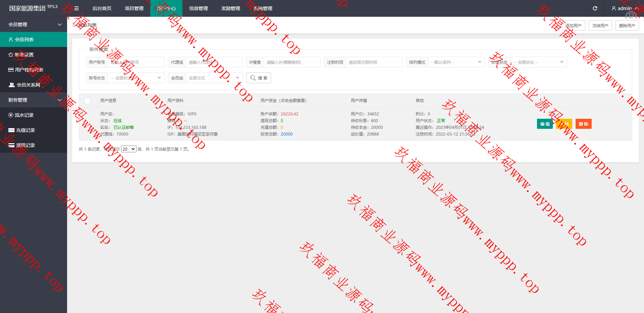
Task: Switch to 系统管理 top menu
Action: [263, 8]
